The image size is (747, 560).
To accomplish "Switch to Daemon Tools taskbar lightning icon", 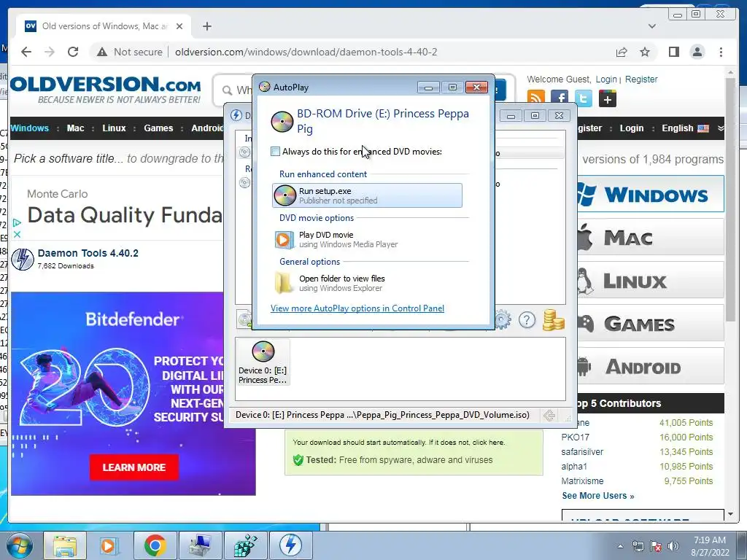I will coord(290,545).
